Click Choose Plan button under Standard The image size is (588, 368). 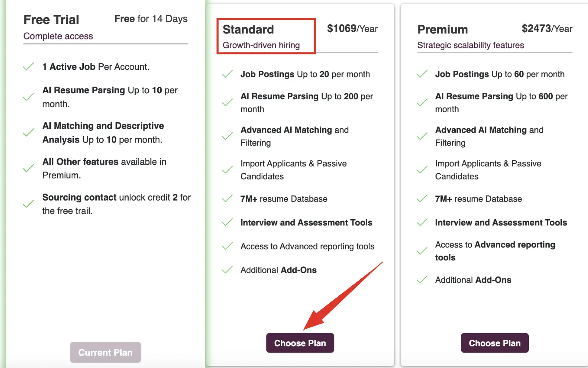pyautogui.click(x=300, y=343)
